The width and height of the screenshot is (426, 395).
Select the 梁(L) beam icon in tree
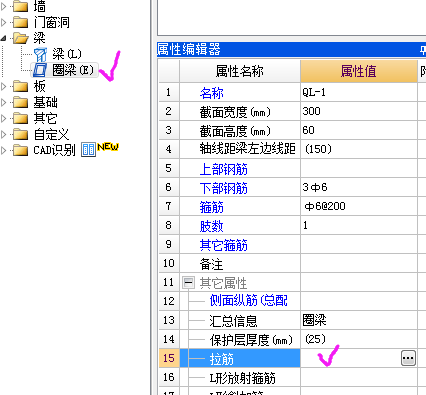coord(40,54)
